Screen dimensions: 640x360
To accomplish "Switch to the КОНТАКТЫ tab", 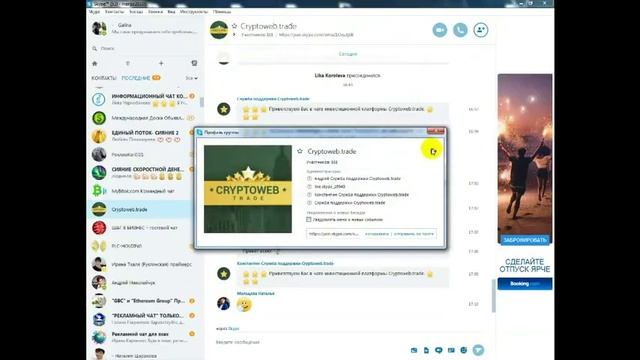I will [104, 78].
